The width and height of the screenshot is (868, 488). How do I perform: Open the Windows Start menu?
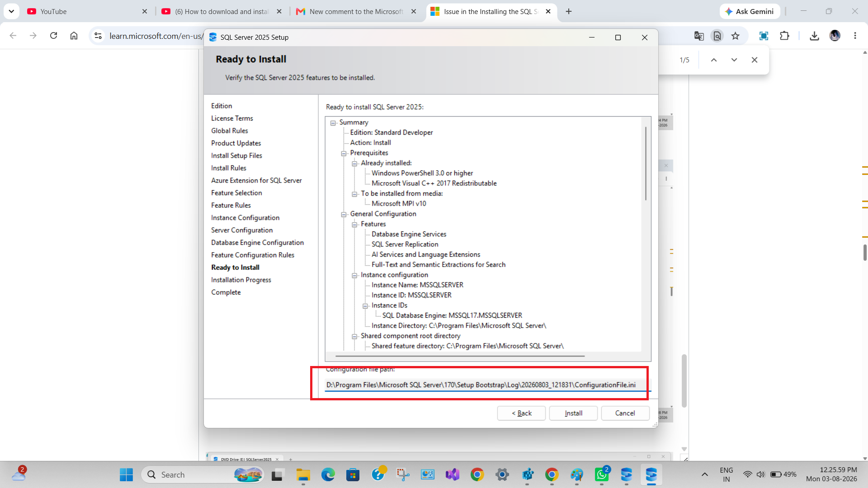click(126, 475)
